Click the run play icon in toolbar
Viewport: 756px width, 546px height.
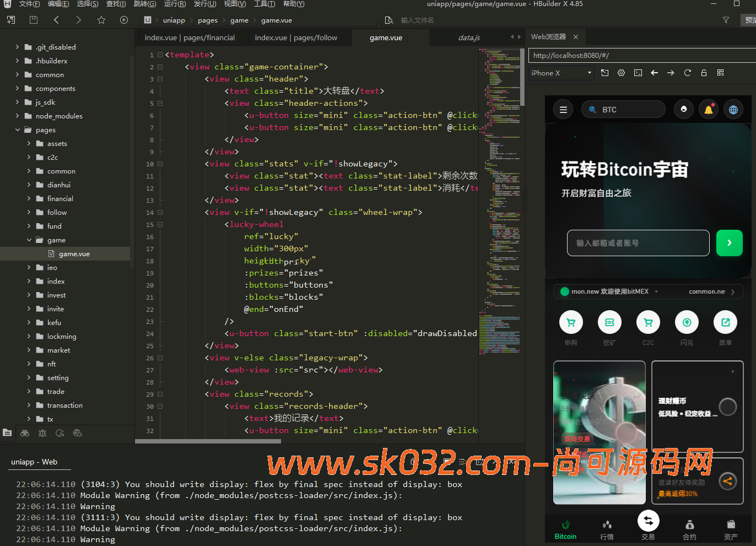[x=124, y=20]
